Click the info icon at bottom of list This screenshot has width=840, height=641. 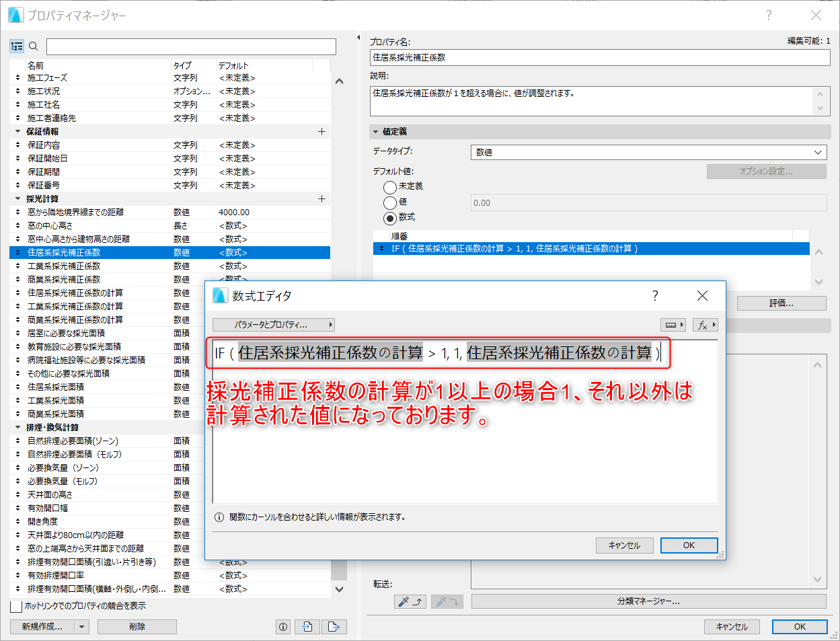(283, 627)
